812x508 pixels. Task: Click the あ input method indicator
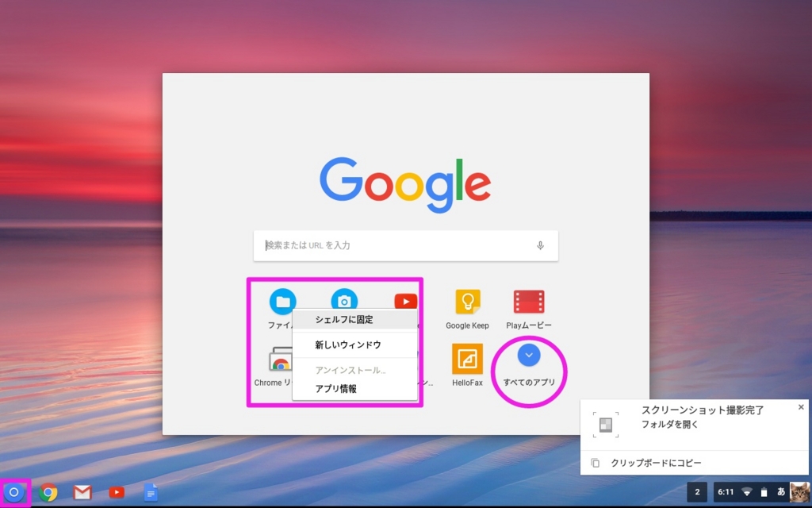781,492
